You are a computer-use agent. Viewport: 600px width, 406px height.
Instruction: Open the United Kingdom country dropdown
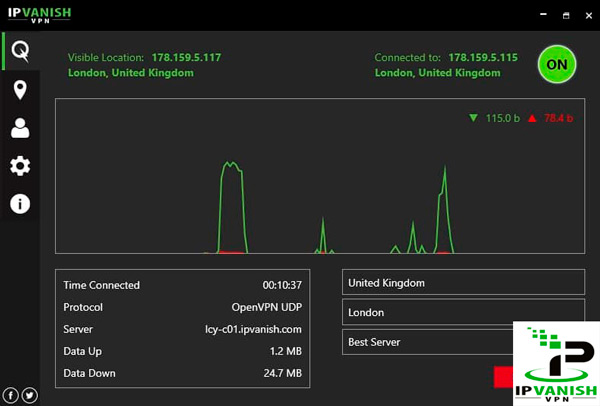point(463,282)
